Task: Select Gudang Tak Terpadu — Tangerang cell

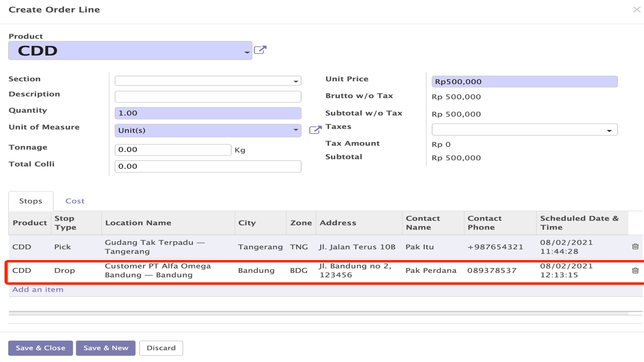Action: (168, 247)
